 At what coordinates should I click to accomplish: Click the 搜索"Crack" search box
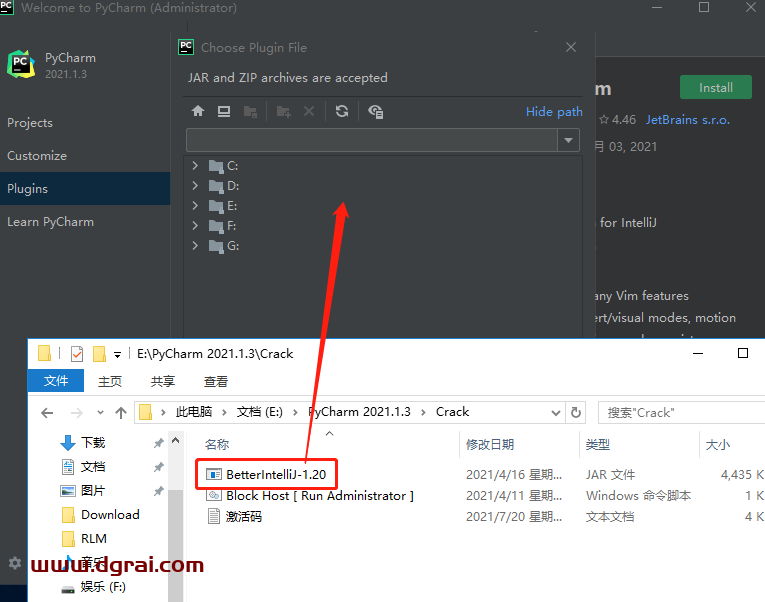point(682,413)
